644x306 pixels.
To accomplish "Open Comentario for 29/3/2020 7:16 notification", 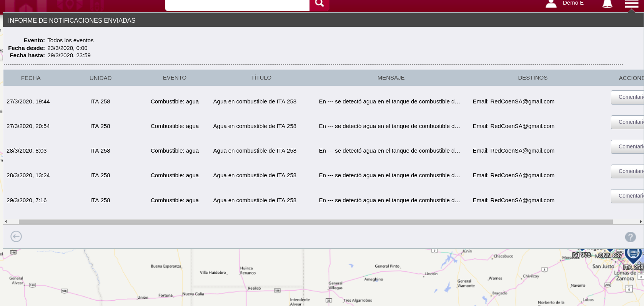I will point(628,196).
